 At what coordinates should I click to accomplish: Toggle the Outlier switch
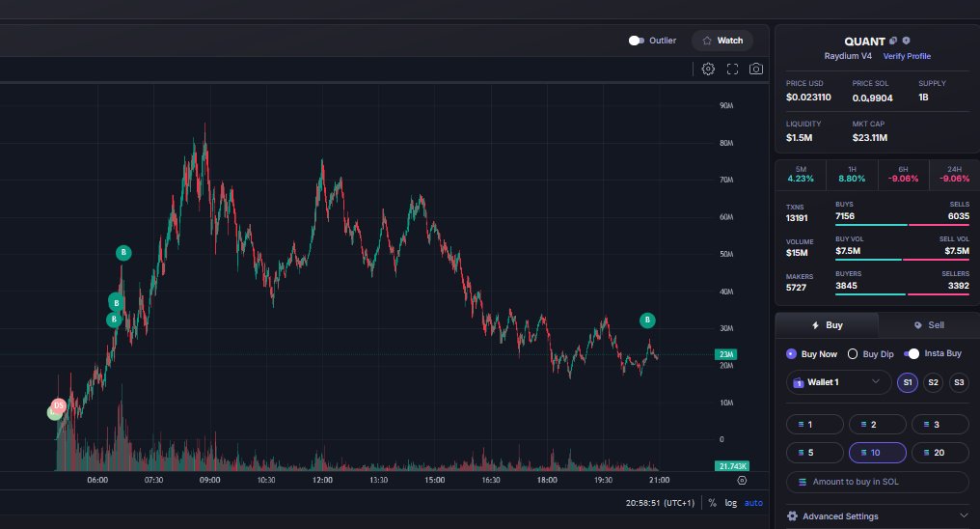[637, 41]
